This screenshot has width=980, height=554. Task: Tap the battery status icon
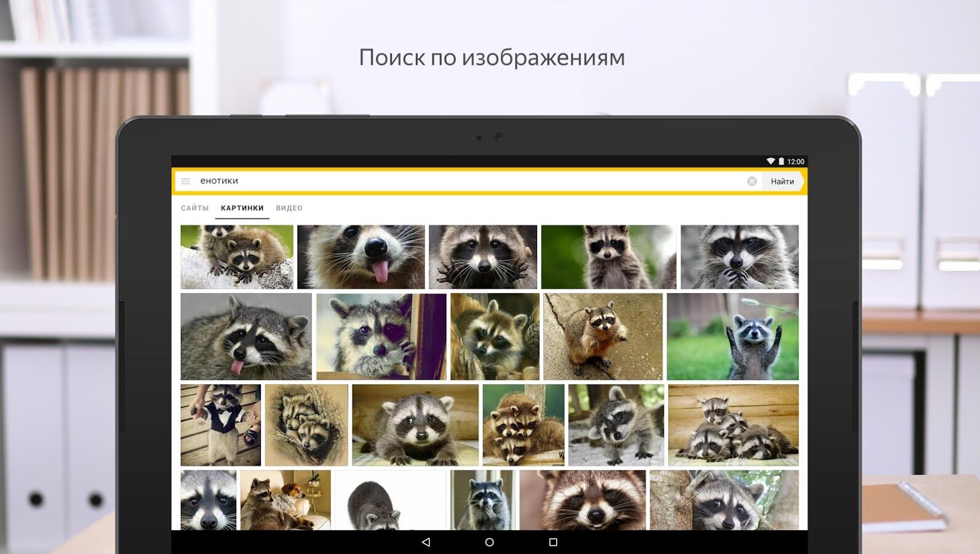[781, 161]
